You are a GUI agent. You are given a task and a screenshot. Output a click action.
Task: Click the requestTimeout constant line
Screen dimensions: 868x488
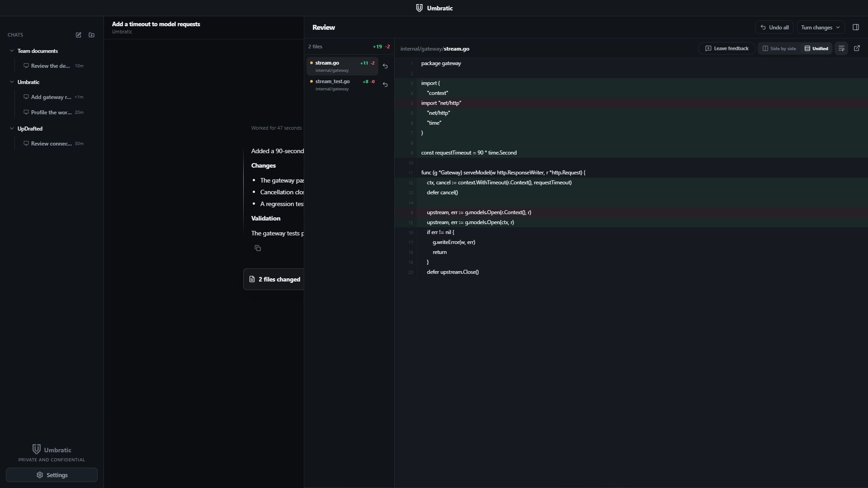click(x=631, y=153)
